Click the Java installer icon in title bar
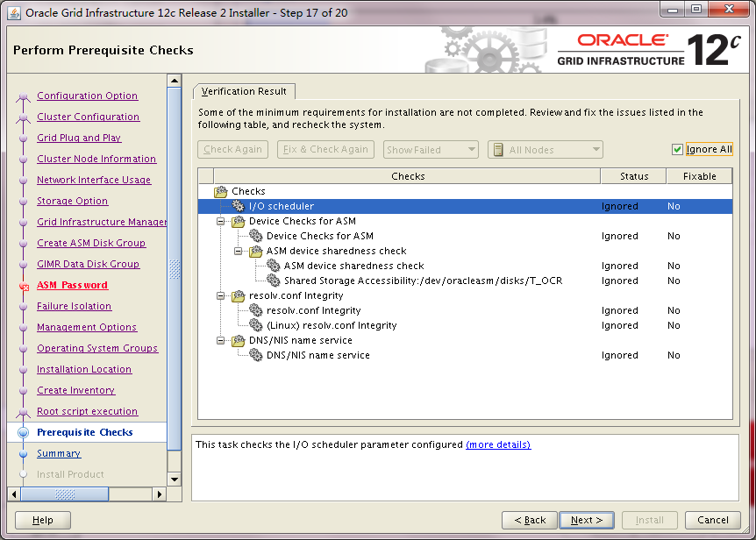The width and height of the screenshot is (756, 540). pyautogui.click(x=14, y=13)
